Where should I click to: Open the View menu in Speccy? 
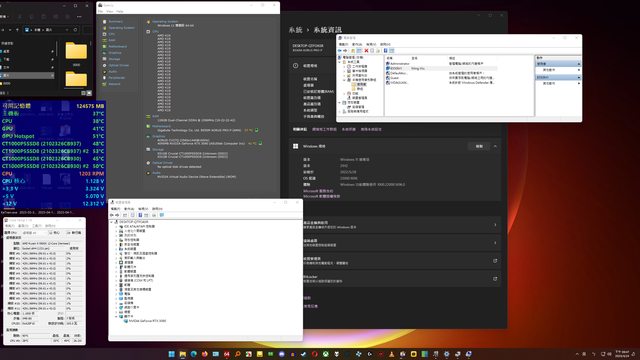[110, 11]
